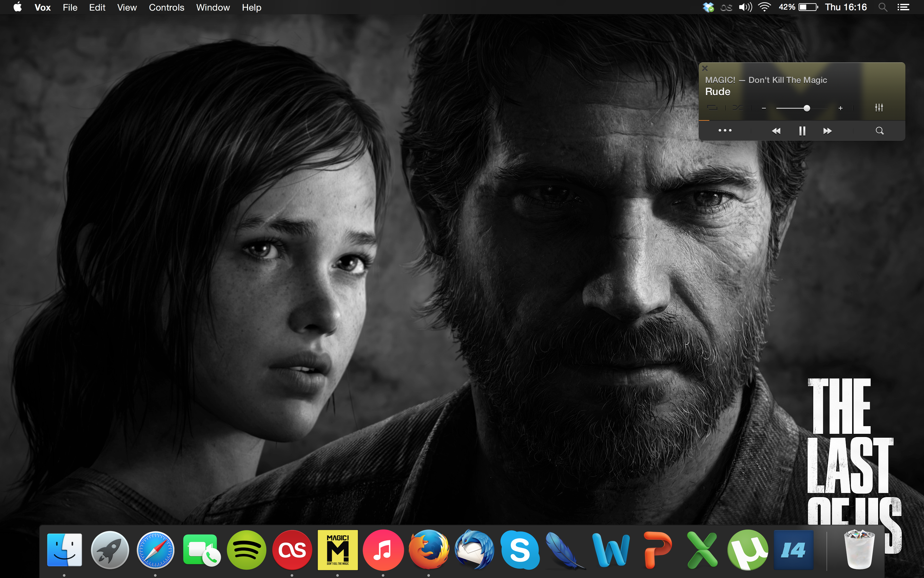The height and width of the screenshot is (578, 924).
Task: Open the Last.fm app in the Dock
Action: coord(292,550)
